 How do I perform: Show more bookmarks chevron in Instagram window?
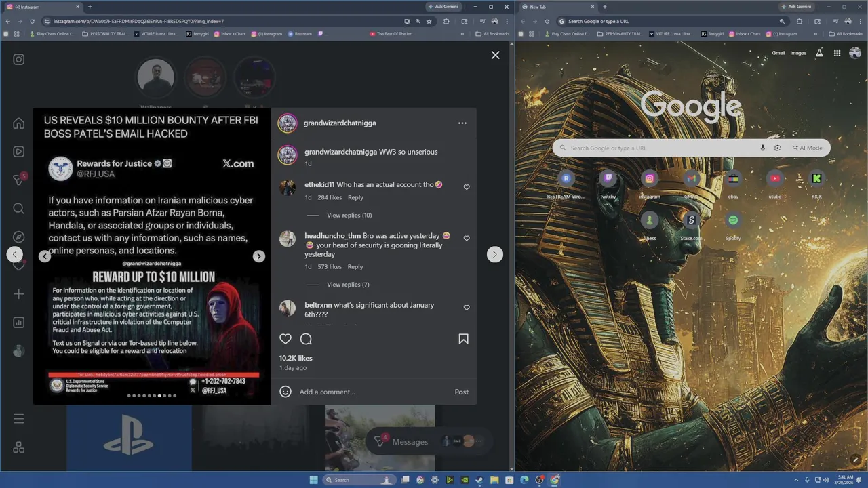462,34
